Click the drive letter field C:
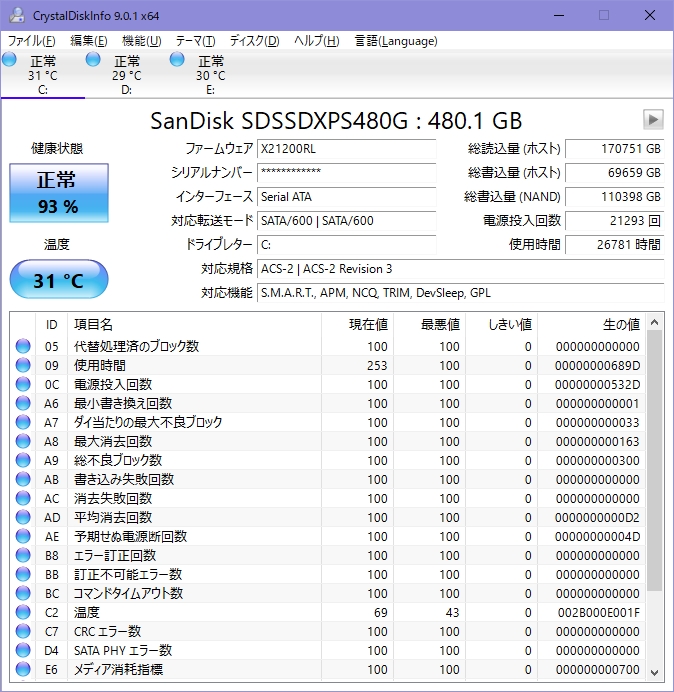The height and width of the screenshot is (692, 674). [x=346, y=244]
